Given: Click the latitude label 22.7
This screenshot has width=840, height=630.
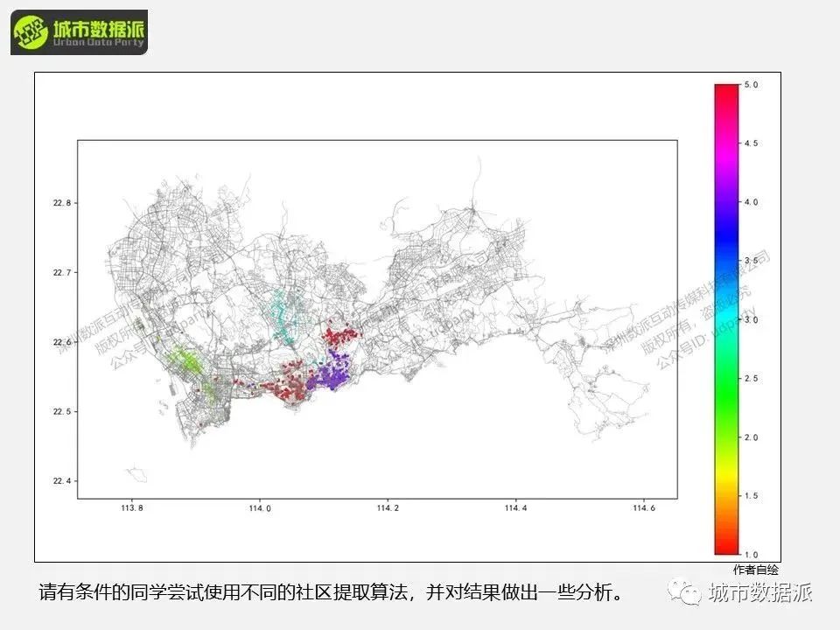Looking at the screenshot, I should (x=61, y=273).
